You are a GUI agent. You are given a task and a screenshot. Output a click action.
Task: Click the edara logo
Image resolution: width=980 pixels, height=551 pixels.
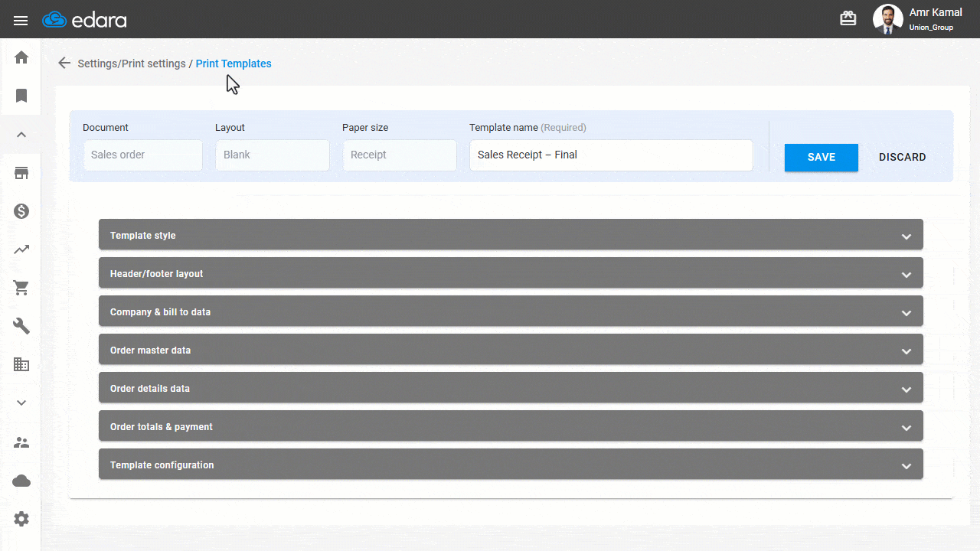click(x=85, y=20)
